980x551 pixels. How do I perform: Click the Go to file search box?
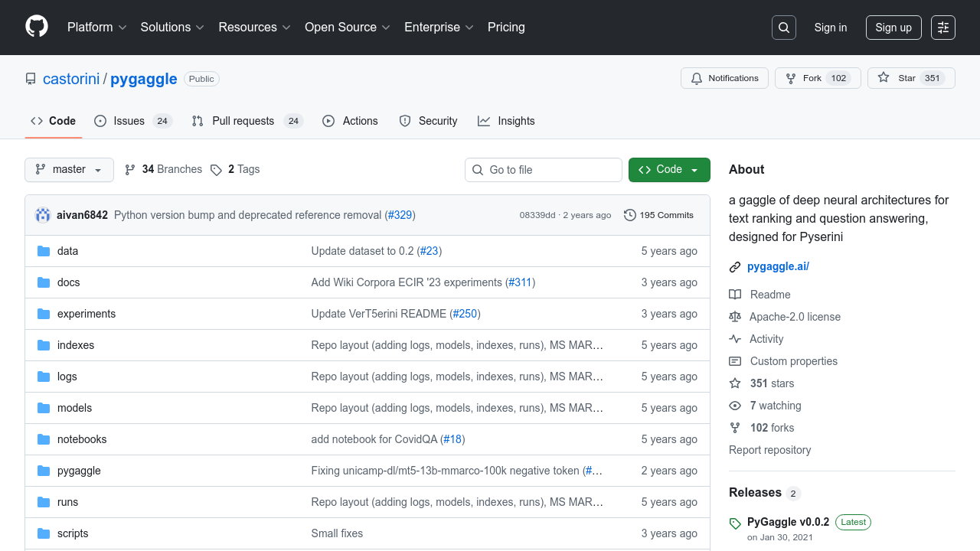pos(544,169)
